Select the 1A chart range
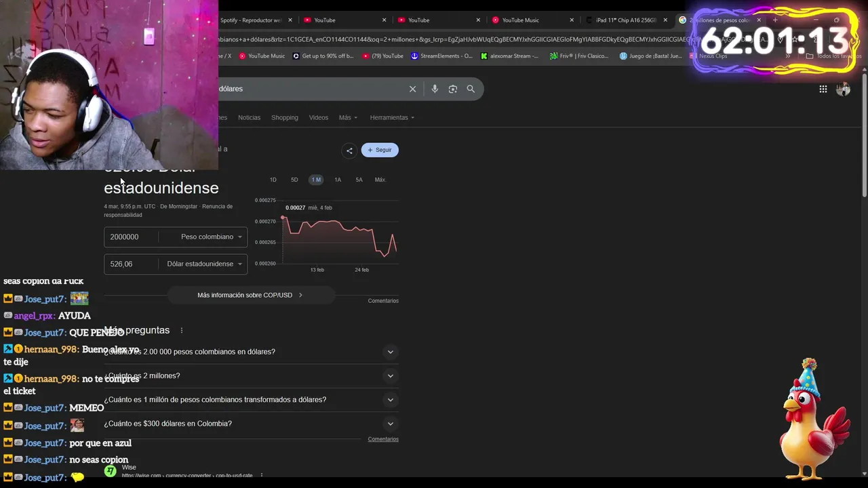This screenshot has height=488, width=868. pyautogui.click(x=338, y=180)
